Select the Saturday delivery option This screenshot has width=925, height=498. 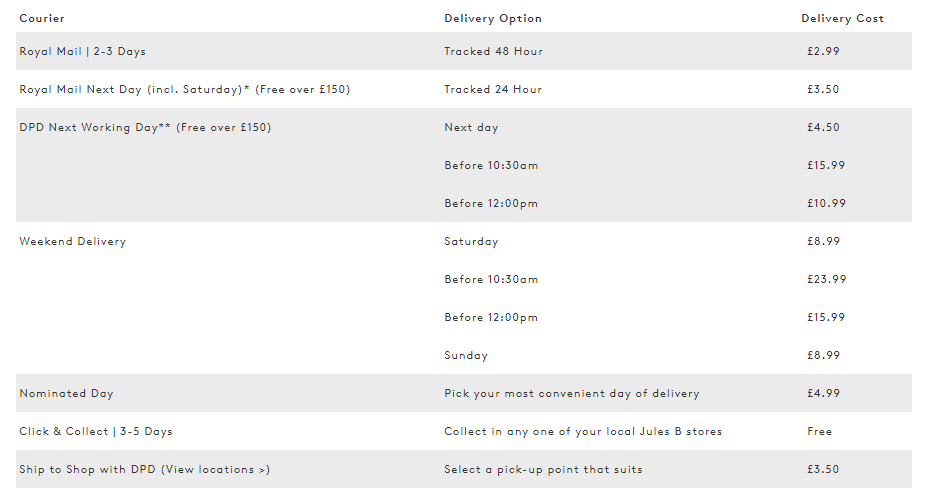(x=471, y=242)
